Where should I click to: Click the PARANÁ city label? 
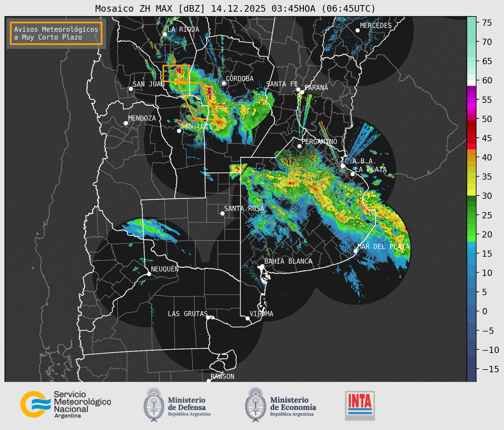click(x=316, y=88)
